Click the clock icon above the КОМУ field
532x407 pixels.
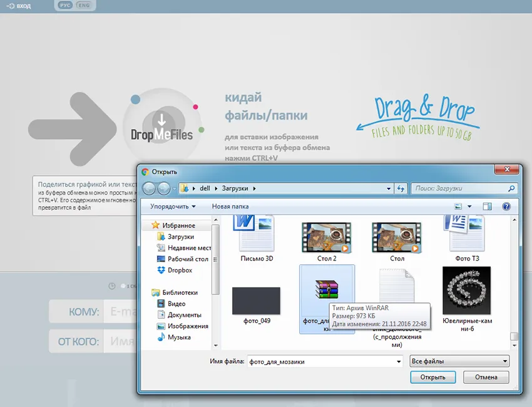112,286
